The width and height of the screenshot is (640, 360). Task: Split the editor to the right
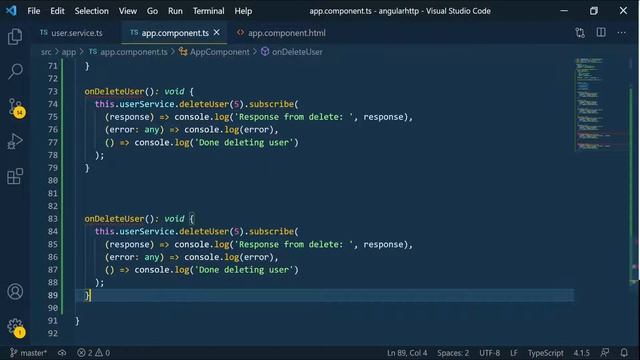pos(601,33)
